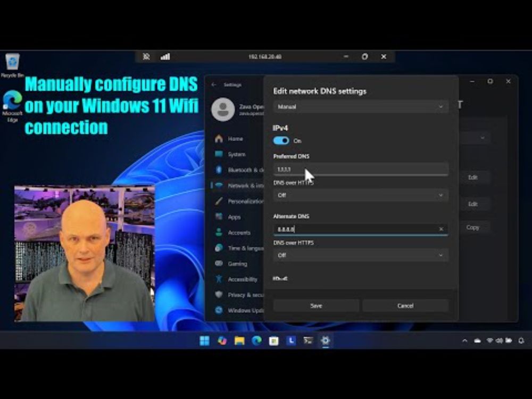The height and width of the screenshot is (399, 532).
Task: Open the Manual DNS mode dropdown
Action: pos(361,106)
